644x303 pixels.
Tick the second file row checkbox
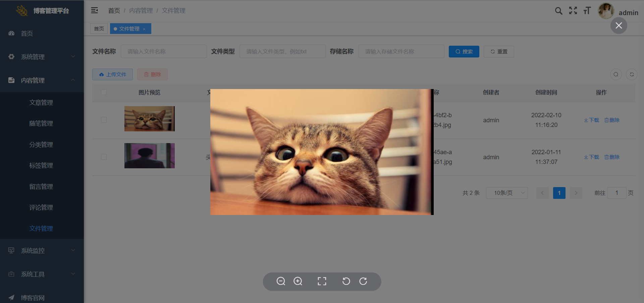tap(104, 157)
